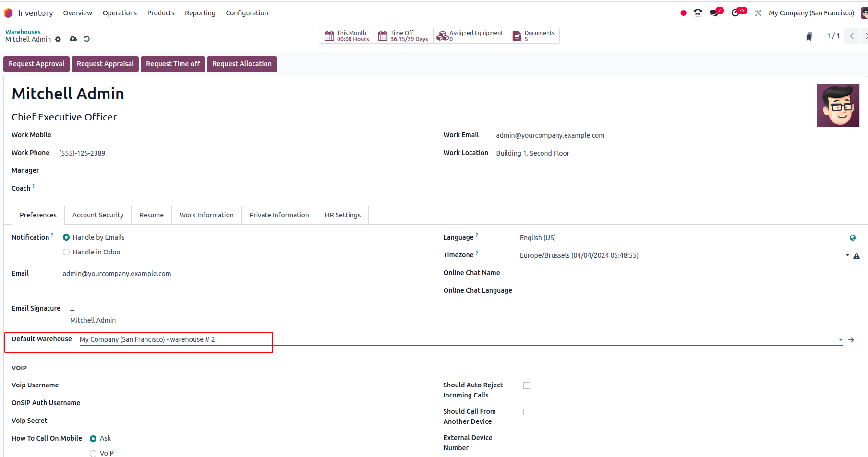Open This Month 00:00 Hours stat
The width and height of the screenshot is (868, 457).
pos(347,36)
